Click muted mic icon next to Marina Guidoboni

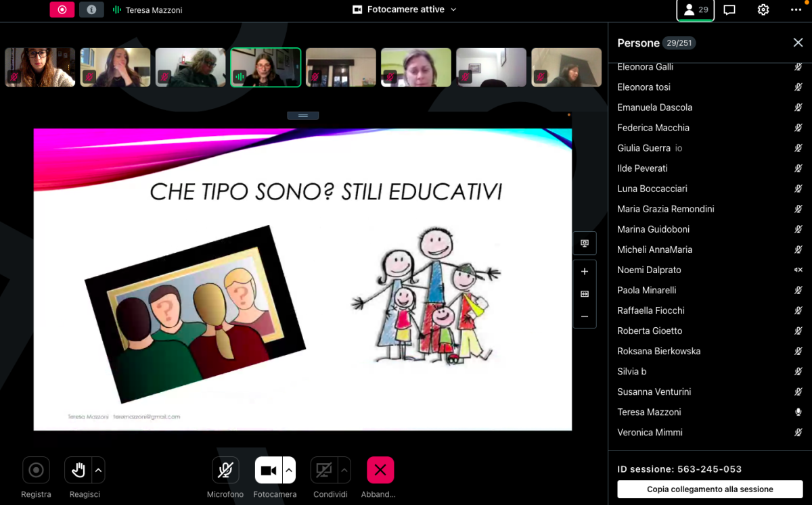click(798, 229)
